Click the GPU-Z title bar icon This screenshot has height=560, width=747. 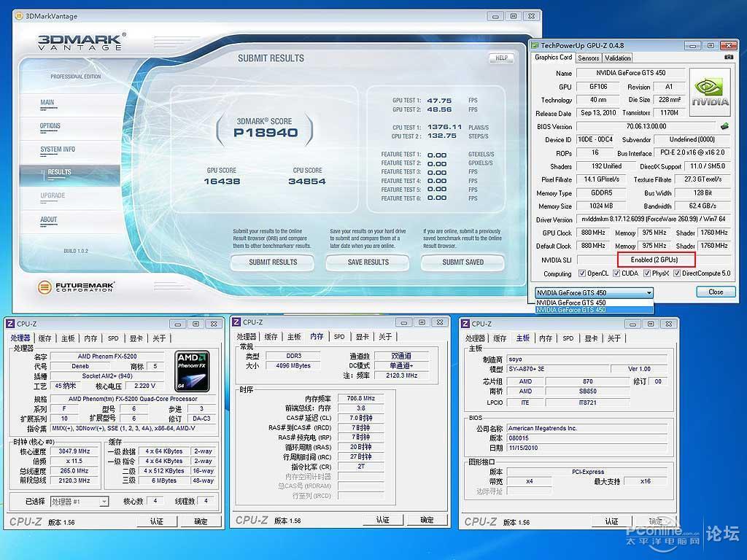(x=535, y=45)
